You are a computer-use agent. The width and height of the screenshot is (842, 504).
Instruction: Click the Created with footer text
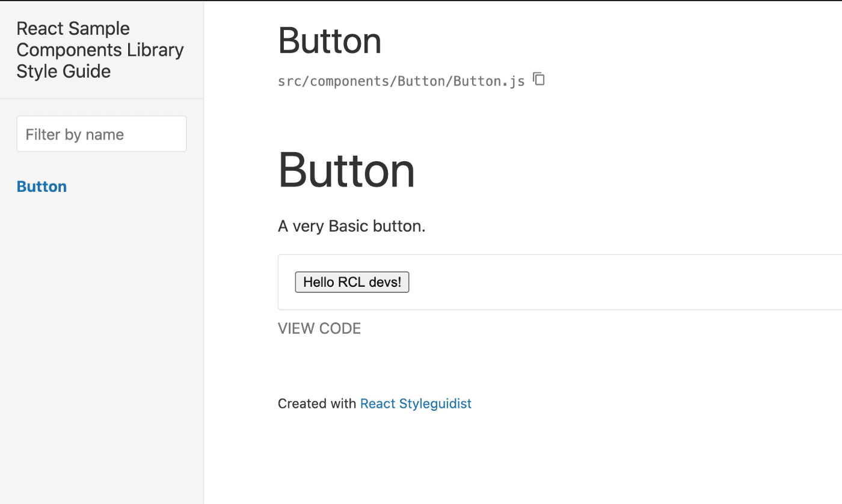pos(317,404)
